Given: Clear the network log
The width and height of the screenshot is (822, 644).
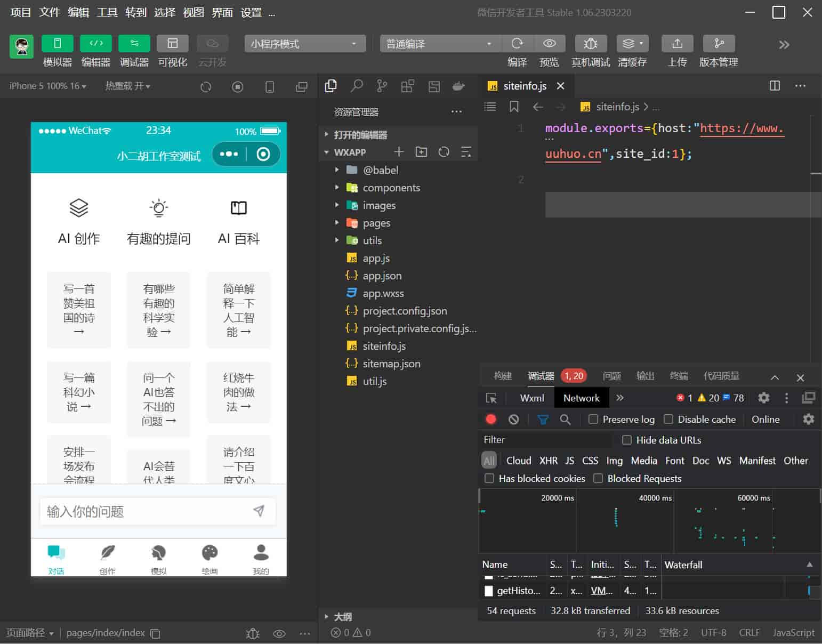Looking at the screenshot, I should click(513, 420).
